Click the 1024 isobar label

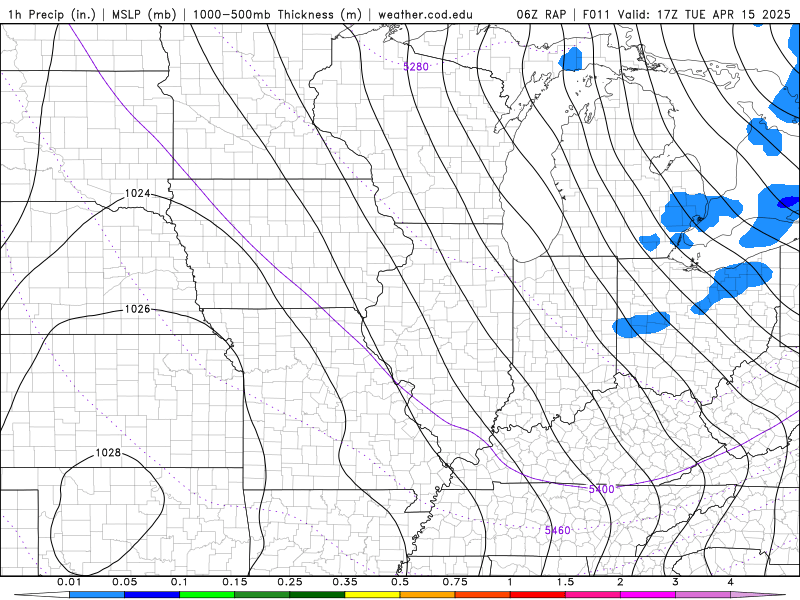(138, 193)
